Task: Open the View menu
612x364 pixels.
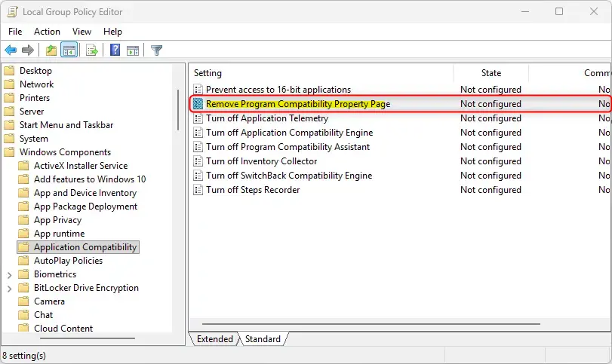Action: [x=81, y=32]
